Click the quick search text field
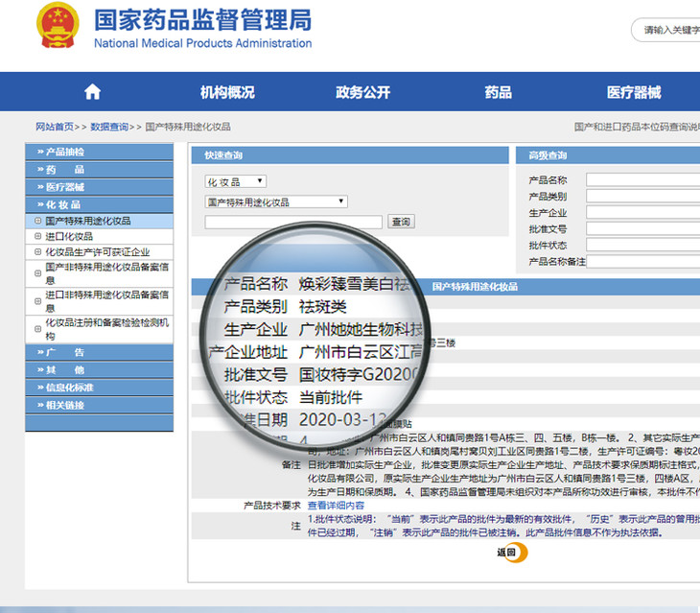Screen dimensions: 700x613 click(293, 222)
